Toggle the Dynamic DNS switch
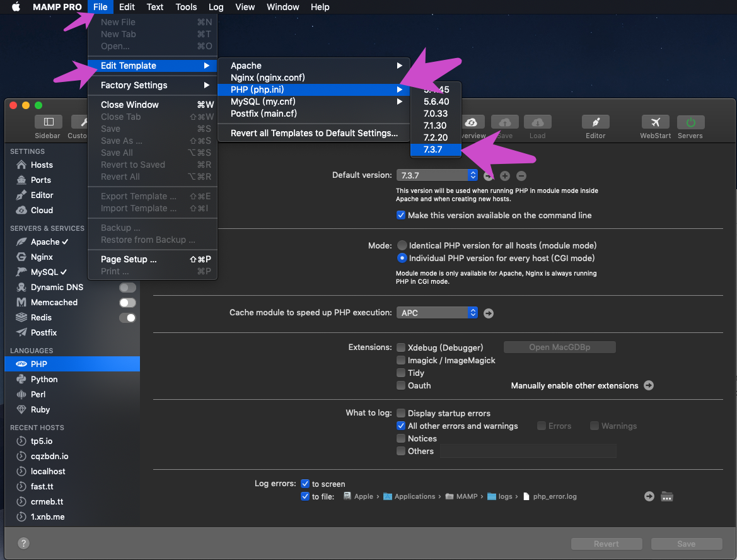The width and height of the screenshot is (737, 560). coord(127,288)
